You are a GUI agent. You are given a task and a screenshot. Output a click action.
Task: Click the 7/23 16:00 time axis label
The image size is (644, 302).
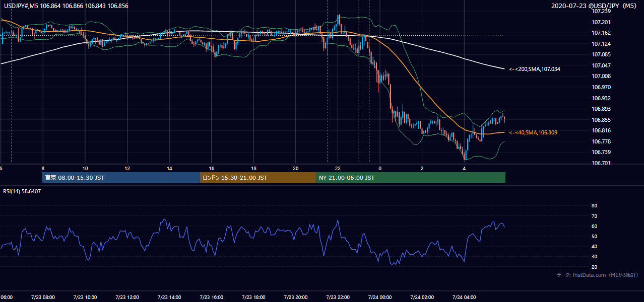pyautogui.click(x=211, y=297)
